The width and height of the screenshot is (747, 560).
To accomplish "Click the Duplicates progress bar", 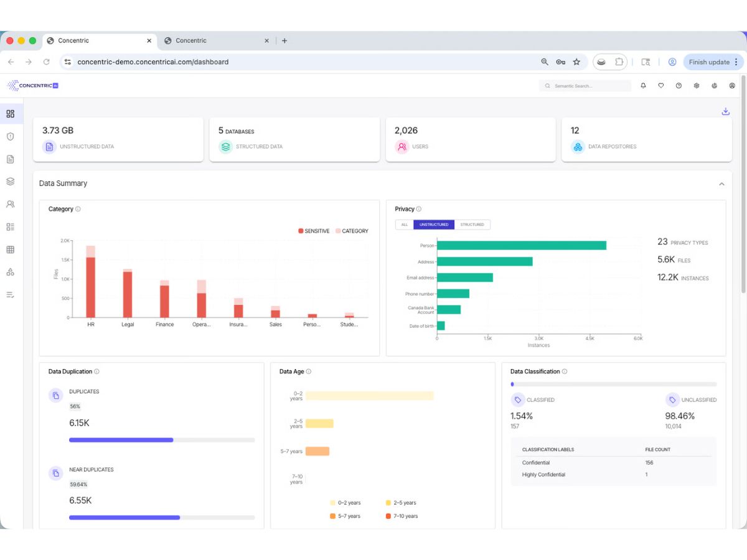I will pos(162,440).
